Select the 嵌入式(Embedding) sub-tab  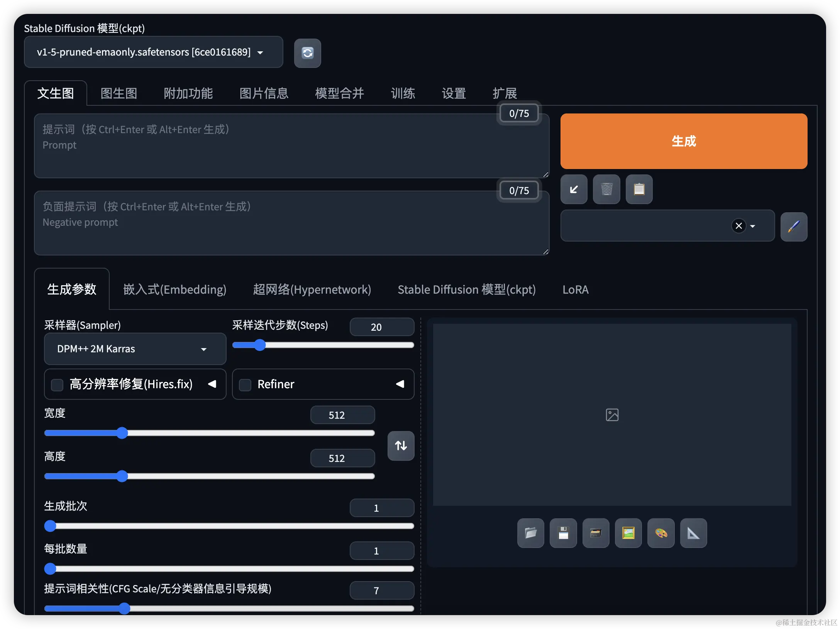174,289
